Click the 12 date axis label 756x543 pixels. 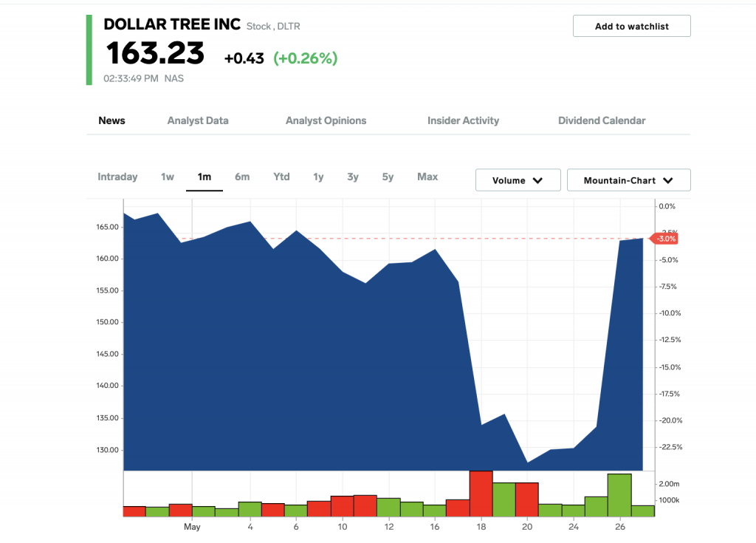389,527
